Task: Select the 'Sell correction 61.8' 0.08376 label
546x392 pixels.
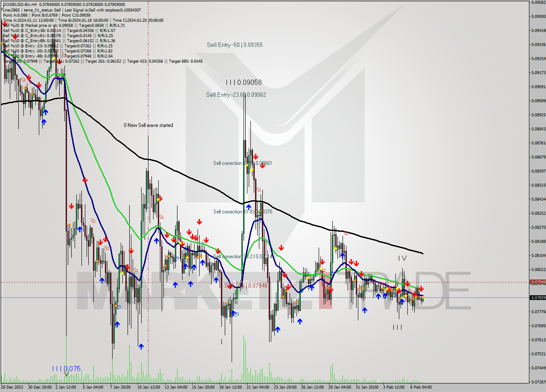Action: (243, 212)
